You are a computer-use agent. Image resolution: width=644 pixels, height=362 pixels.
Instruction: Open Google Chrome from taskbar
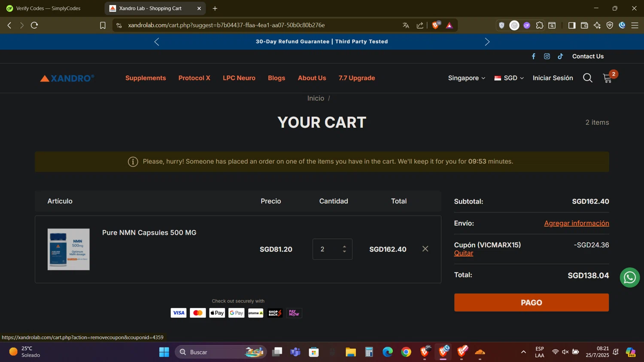point(406,352)
